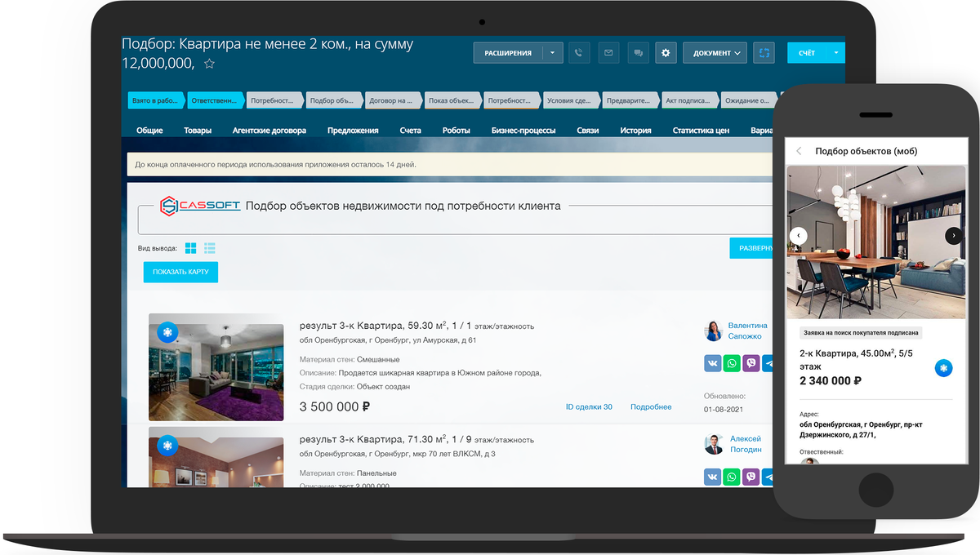
Task: Open photo of мкр 70 лет ВЛКСМ apartment
Action: pyautogui.click(x=216, y=457)
